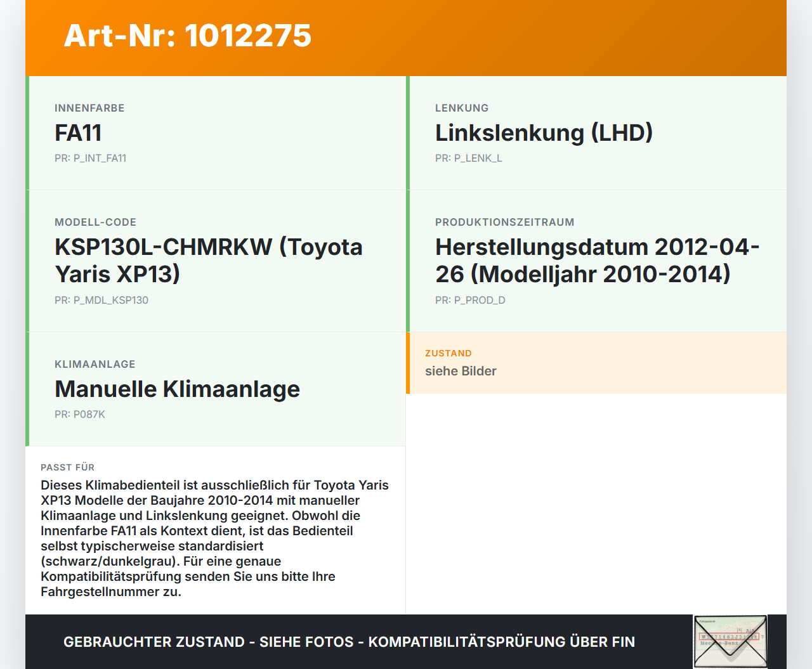Click the PRODUKTIONSZEITRAUM label
The width and height of the screenshot is (812, 669).
(505, 222)
